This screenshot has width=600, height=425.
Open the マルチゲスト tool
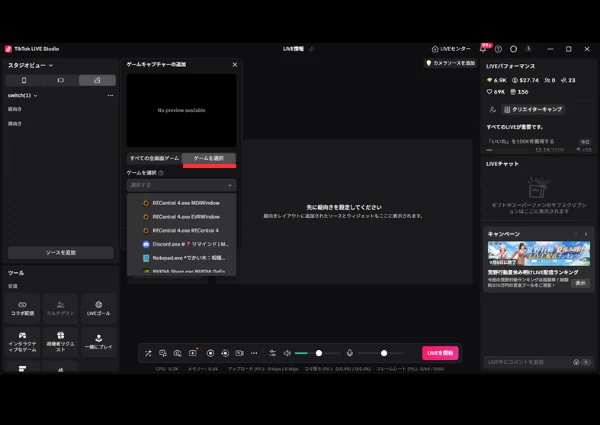click(60, 309)
